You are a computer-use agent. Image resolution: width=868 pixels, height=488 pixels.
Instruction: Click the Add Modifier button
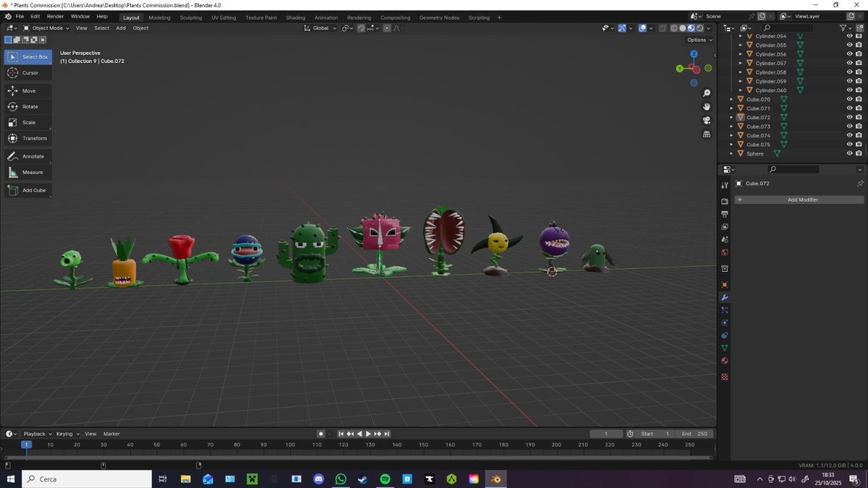tap(799, 200)
